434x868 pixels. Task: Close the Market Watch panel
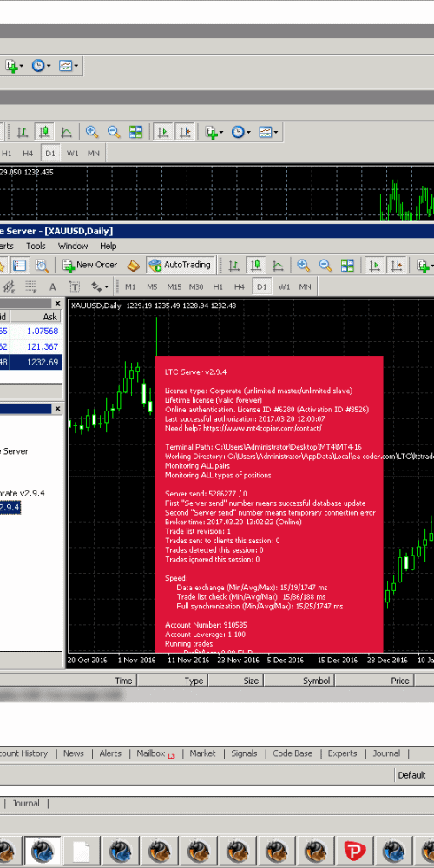pyautogui.click(x=57, y=303)
